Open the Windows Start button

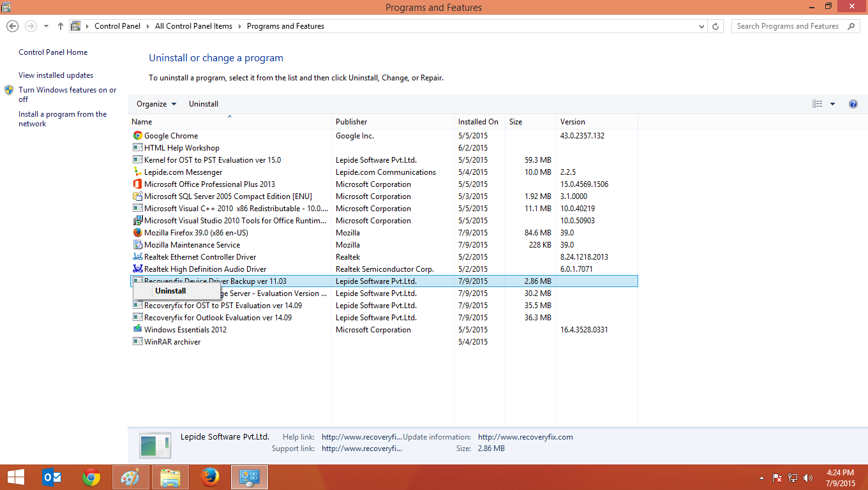pyautogui.click(x=15, y=477)
